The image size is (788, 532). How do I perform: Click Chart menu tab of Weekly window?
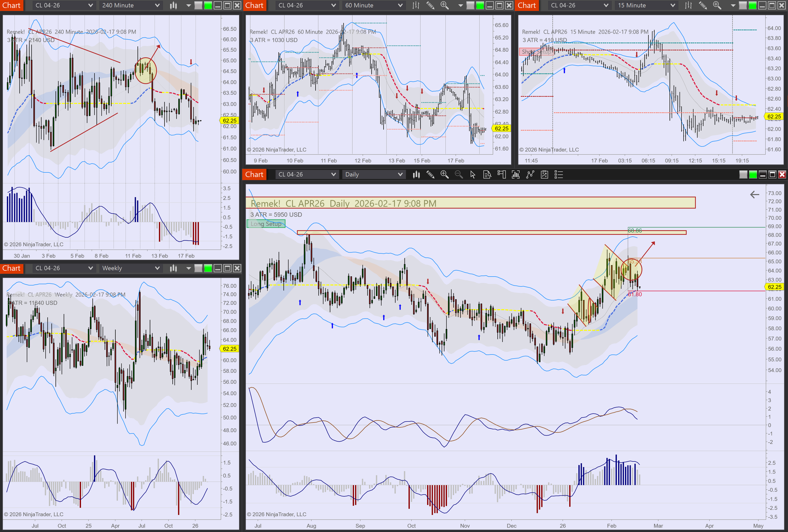click(x=12, y=268)
